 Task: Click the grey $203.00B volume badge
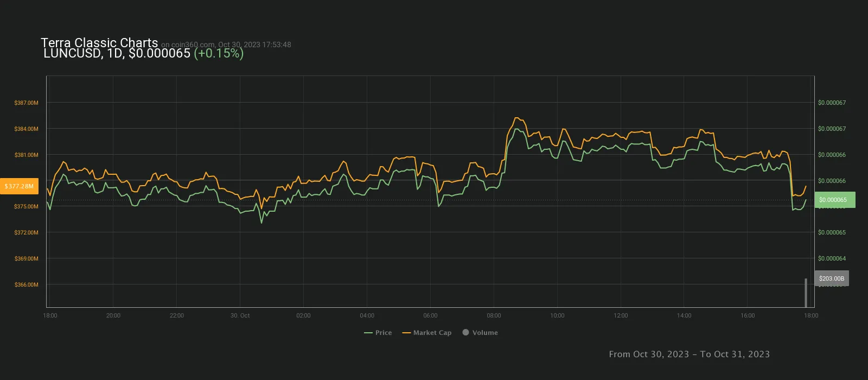pos(831,278)
